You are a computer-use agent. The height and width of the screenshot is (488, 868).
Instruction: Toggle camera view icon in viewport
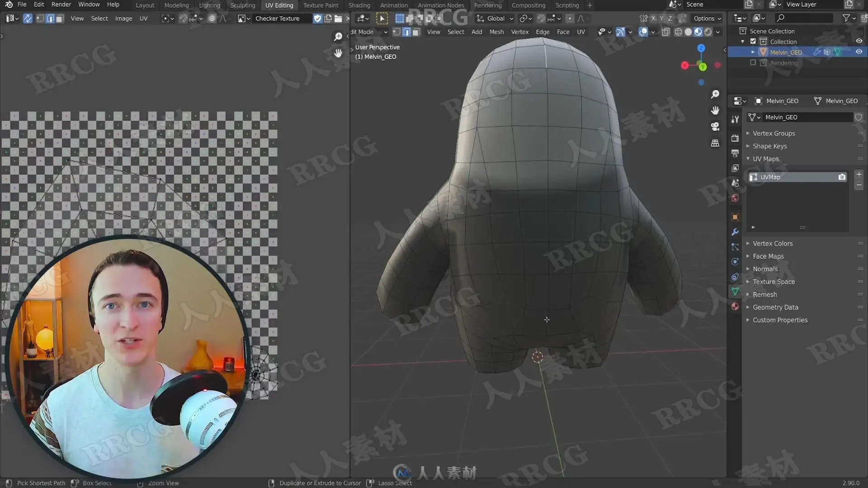(x=715, y=127)
